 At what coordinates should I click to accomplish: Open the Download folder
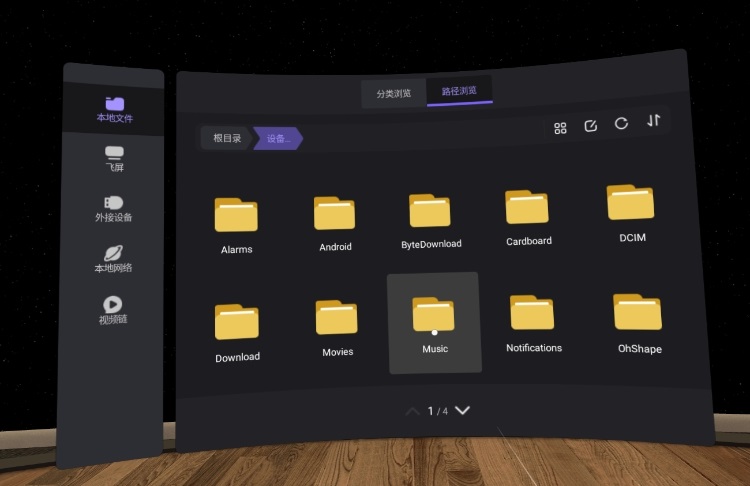[237, 331]
